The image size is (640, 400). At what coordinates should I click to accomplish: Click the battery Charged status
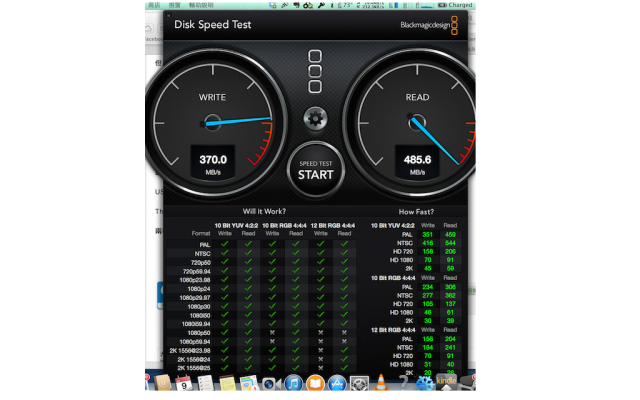tap(455, 5)
